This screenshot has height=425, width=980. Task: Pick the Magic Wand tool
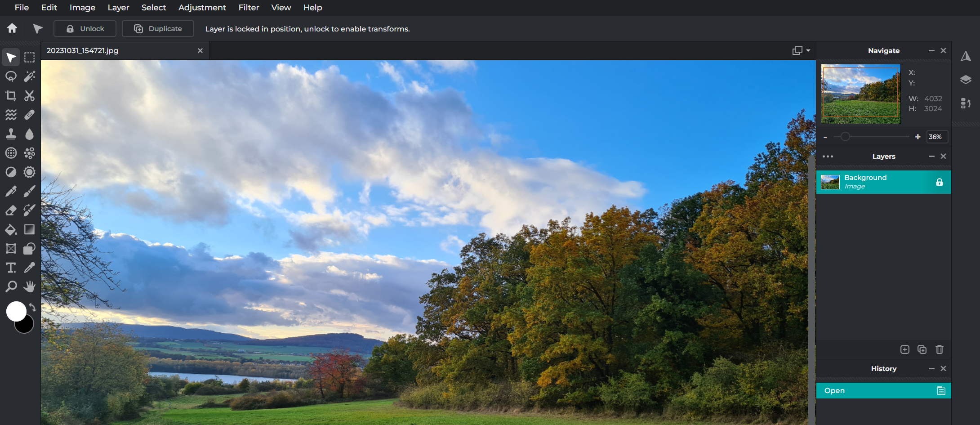(x=29, y=76)
